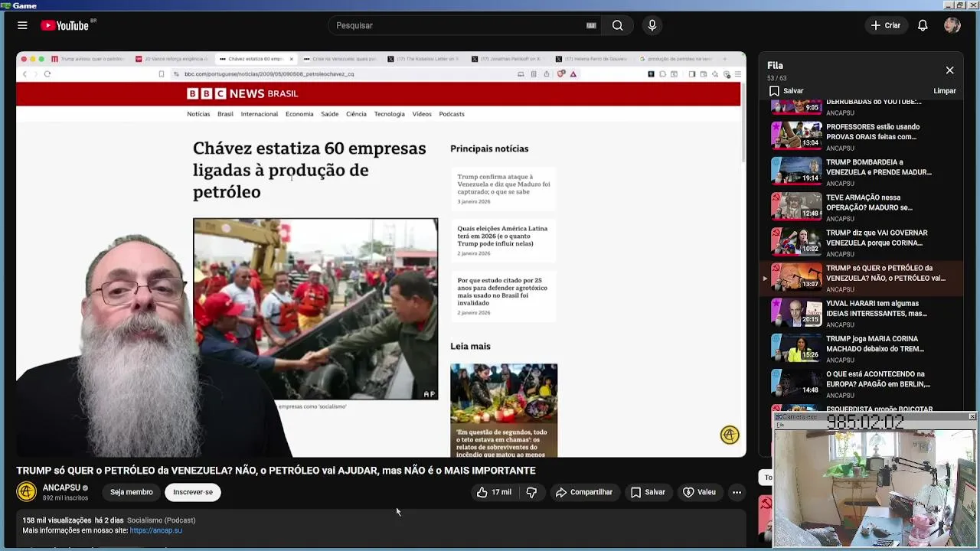Click the magnifier search button
The image size is (980, 551).
pyautogui.click(x=617, y=25)
